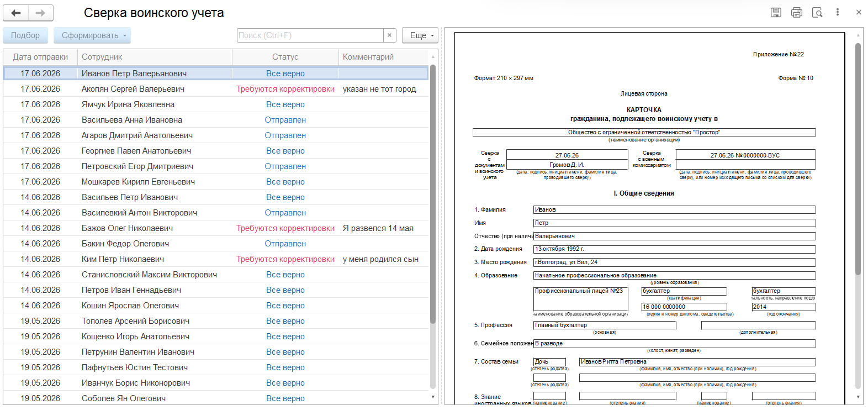The width and height of the screenshot is (868, 410).
Task: Open the Еще dropdown menu
Action: click(420, 35)
